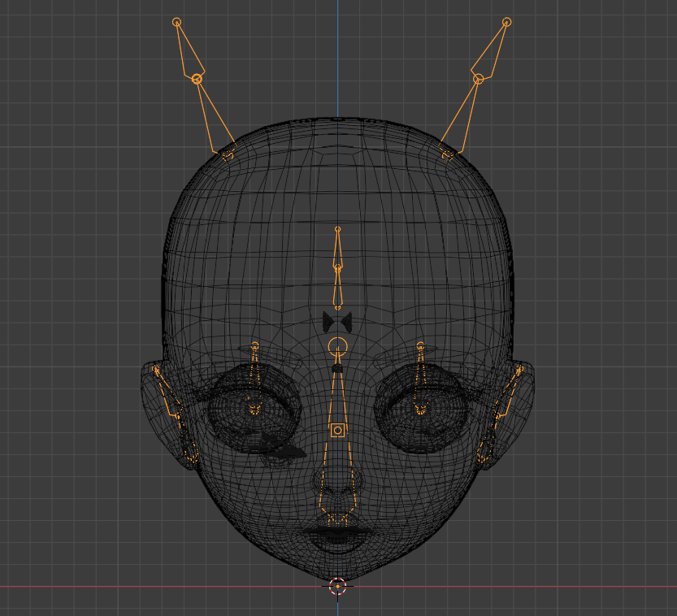Viewport: 677px width, 616px height.
Task: Select the upper forehead bone on centerline
Action: click(337, 249)
